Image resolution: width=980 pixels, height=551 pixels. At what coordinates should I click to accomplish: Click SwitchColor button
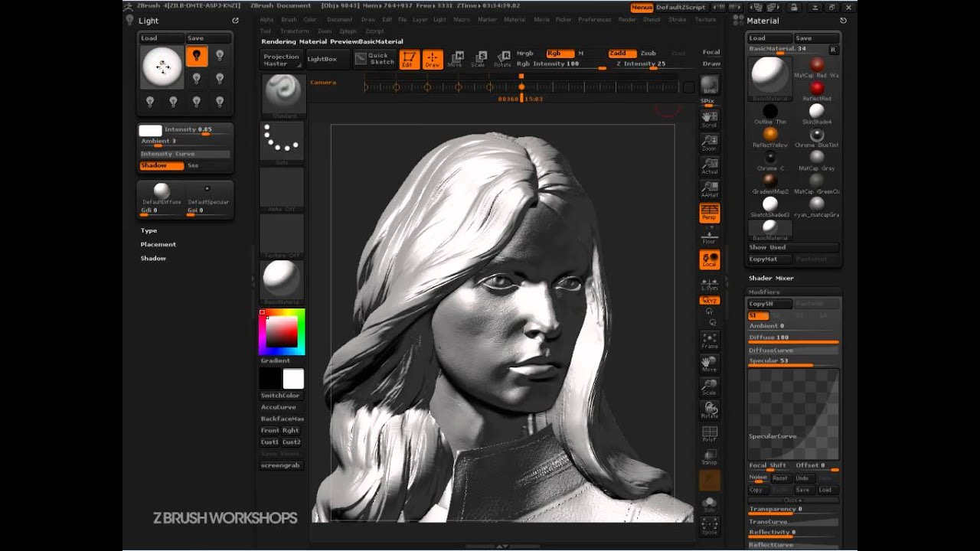click(x=281, y=396)
